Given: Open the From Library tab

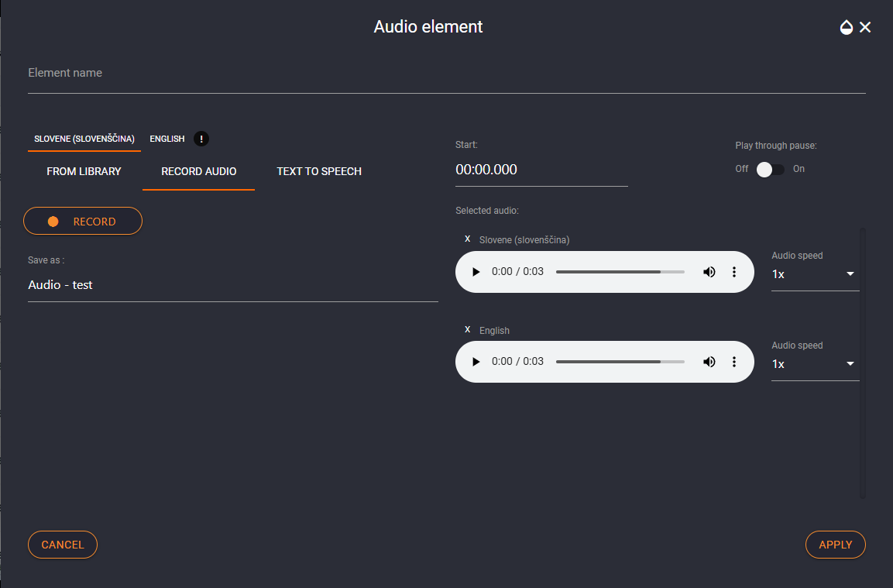Looking at the screenshot, I should click(84, 171).
